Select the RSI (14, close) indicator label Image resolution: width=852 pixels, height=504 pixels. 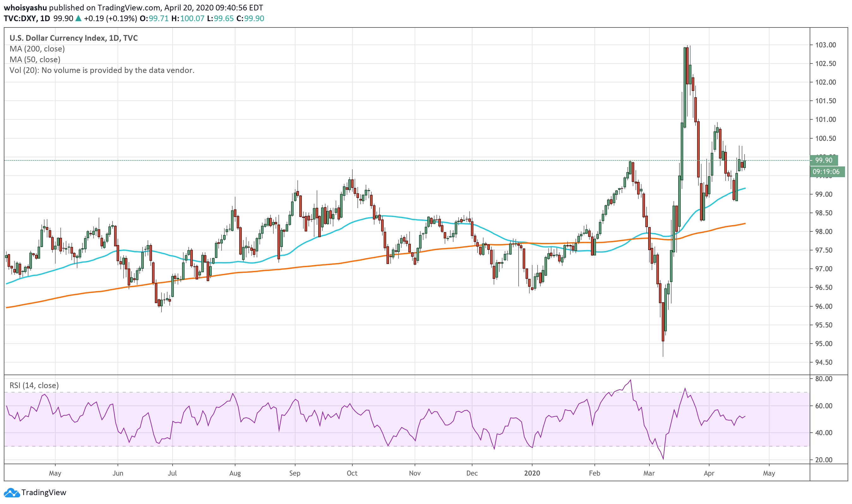coord(34,386)
